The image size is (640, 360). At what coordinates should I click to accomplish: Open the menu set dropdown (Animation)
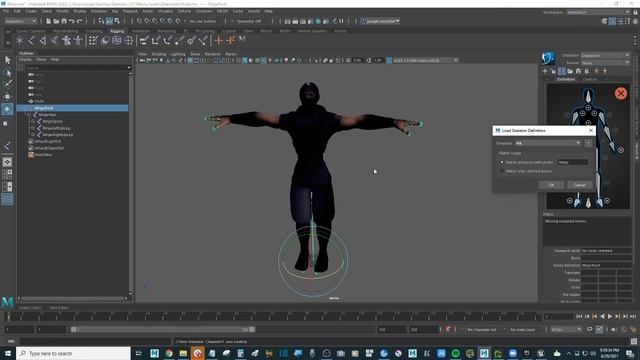click(x=20, y=21)
